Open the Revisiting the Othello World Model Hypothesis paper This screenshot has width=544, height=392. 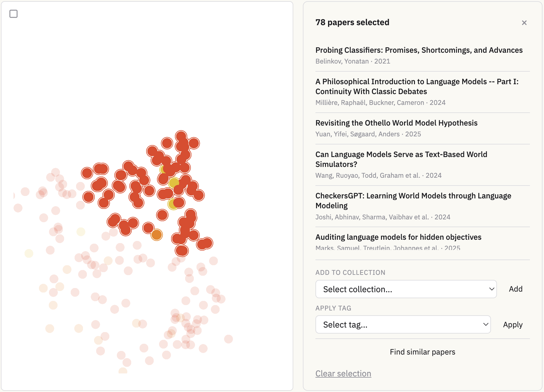396,123
